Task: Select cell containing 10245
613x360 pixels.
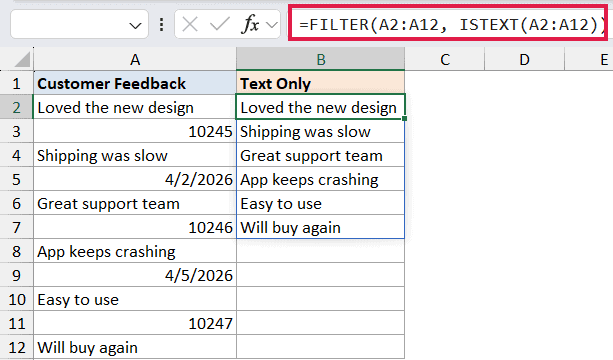Action: click(135, 131)
